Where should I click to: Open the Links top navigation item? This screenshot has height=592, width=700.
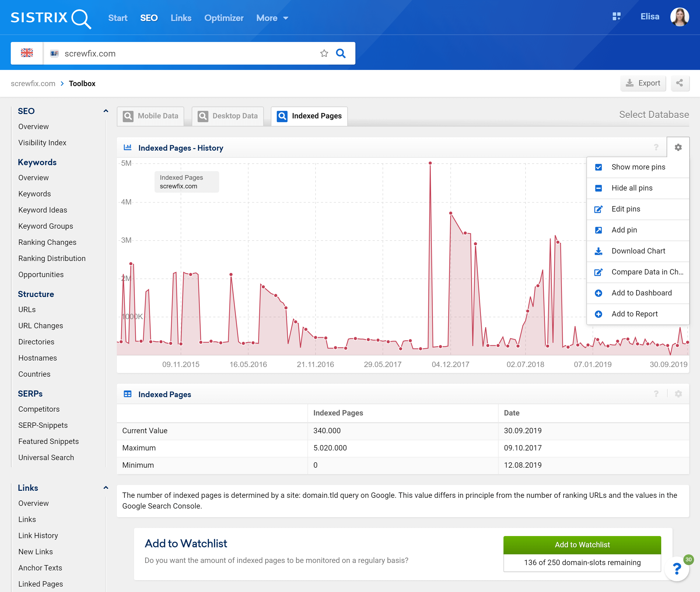[181, 18]
